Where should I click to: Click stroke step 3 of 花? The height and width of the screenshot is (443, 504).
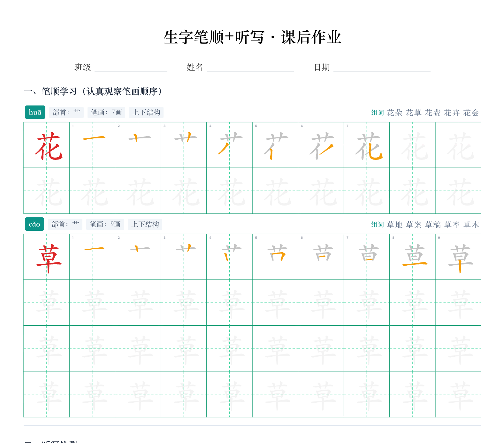tap(184, 145)
